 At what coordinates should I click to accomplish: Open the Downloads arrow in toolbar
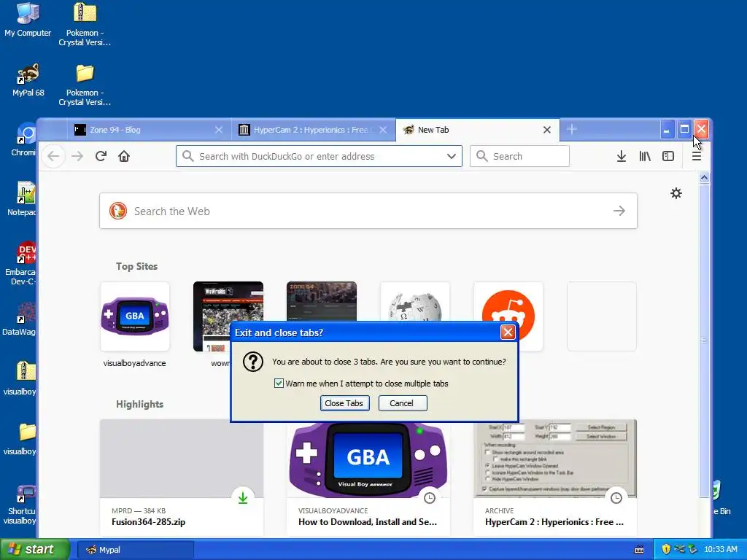(622, 156)
